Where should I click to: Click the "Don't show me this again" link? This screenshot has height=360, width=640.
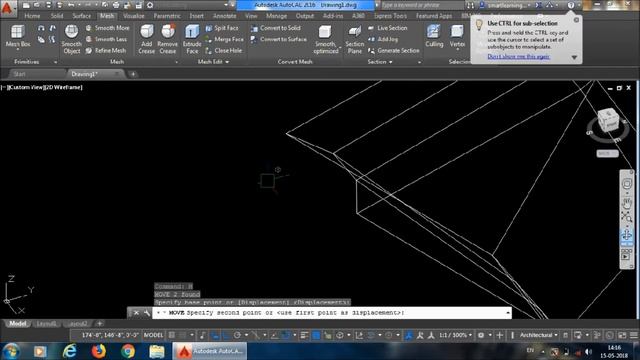(518, 57)
